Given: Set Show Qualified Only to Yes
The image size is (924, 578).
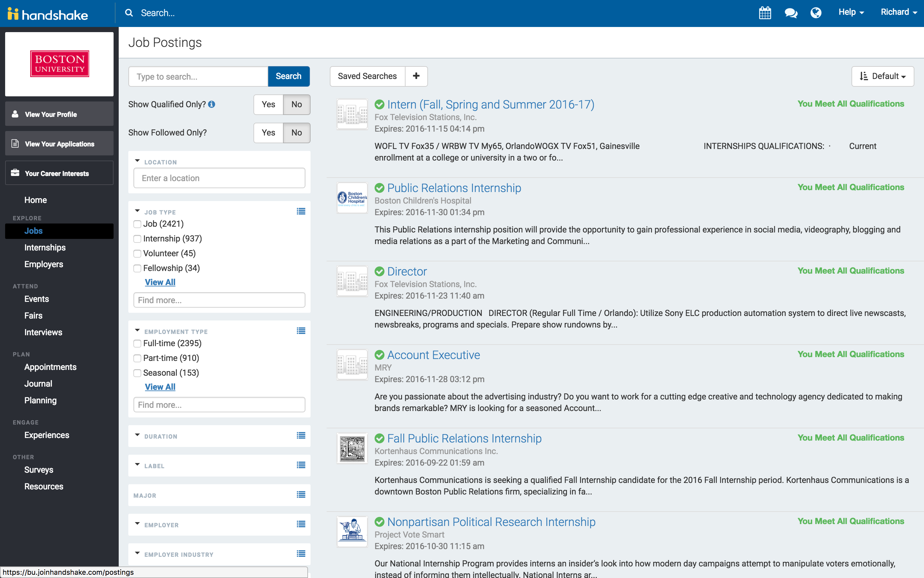Looking at the screenshot, I should 269,104.
